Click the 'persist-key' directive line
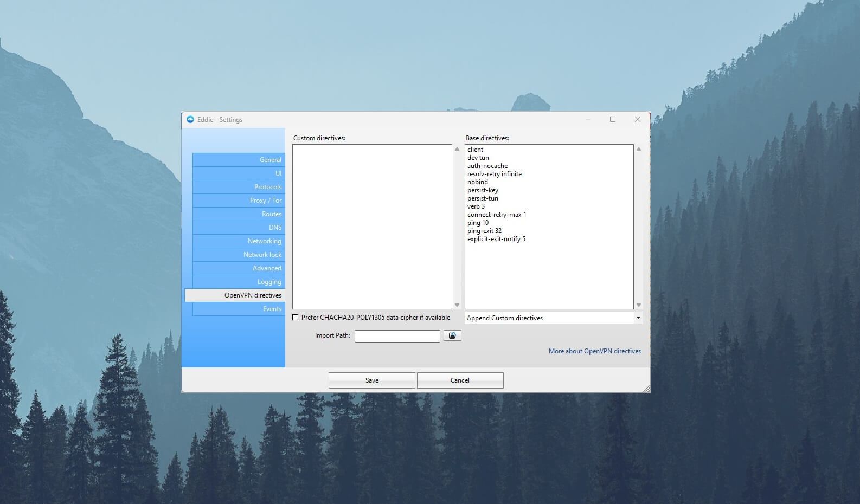The image size is (860, 504). [483, 190]
